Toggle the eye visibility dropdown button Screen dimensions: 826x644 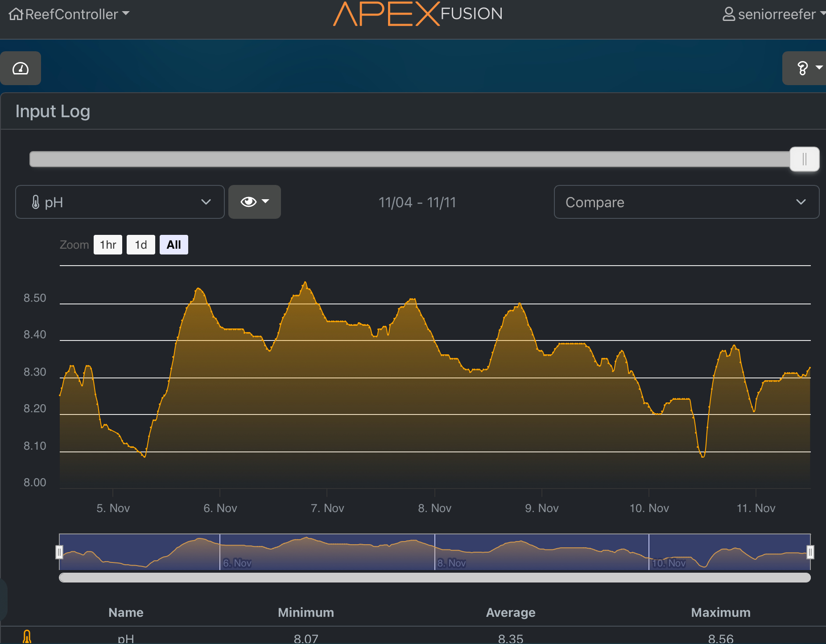pos(255,202)
